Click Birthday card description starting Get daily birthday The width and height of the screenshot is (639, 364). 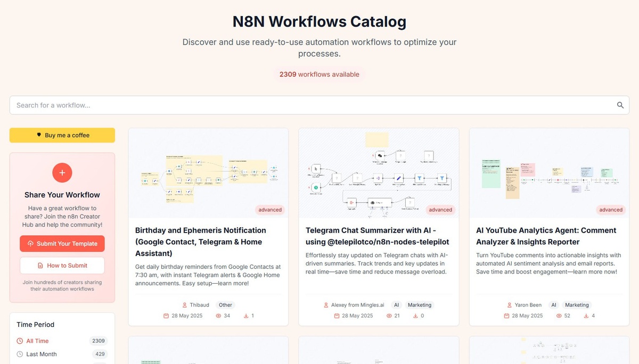pyautogui.click(x=208, y=275)
